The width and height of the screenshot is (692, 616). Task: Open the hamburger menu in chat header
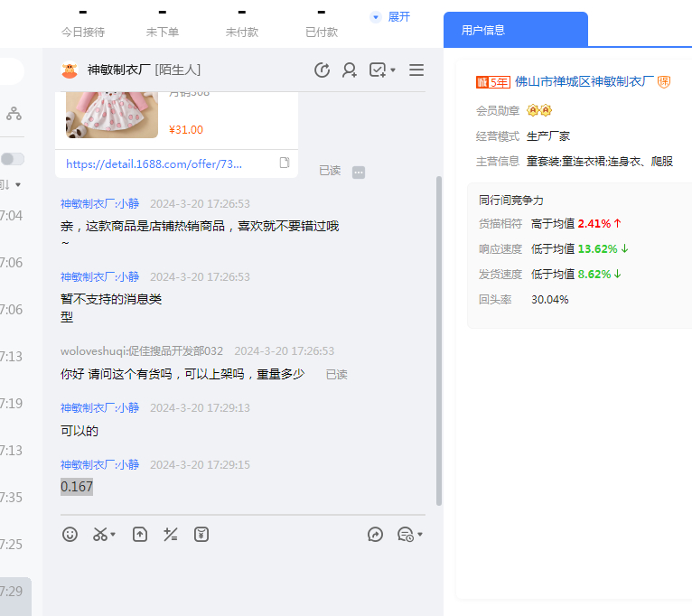416,70
